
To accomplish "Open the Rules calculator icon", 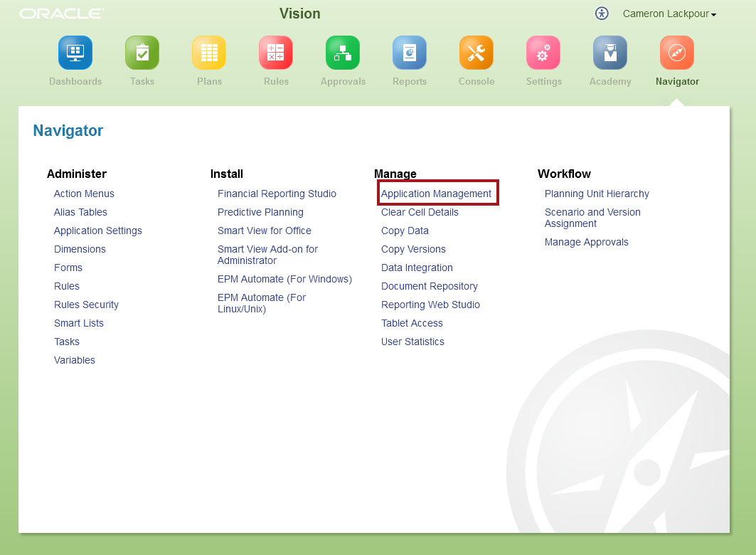I will 276,53.
